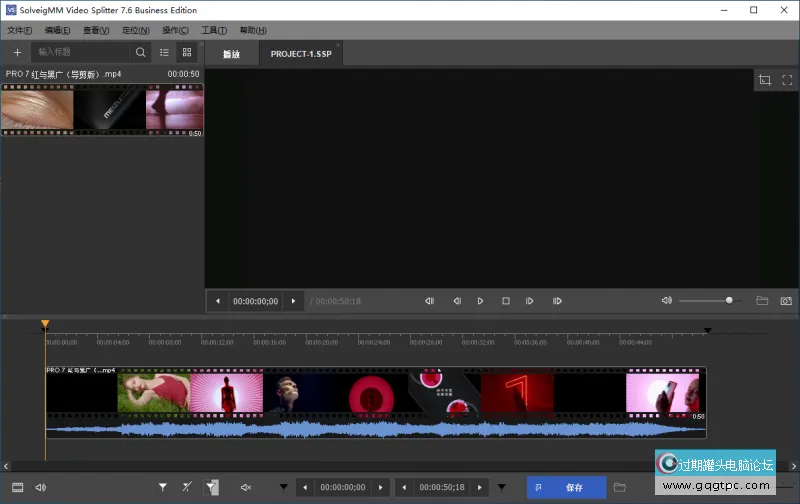The height and width of the screenshot is (504, 800).
Task: Expand the dropdown arrow before start timecode
Action: click(x=283, y=488)
